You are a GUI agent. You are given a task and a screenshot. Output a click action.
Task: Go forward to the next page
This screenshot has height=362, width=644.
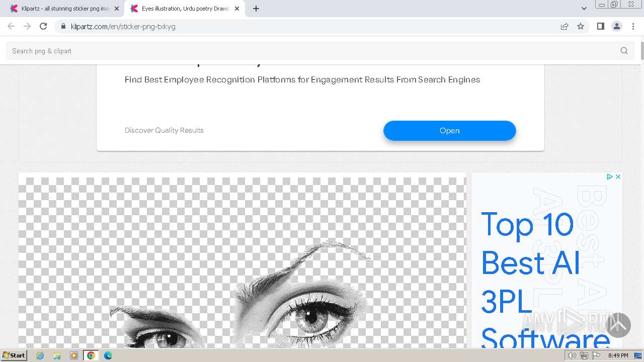27,26
